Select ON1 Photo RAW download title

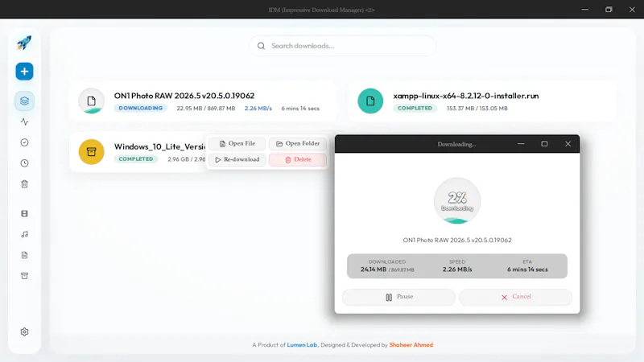coord(184,96)
